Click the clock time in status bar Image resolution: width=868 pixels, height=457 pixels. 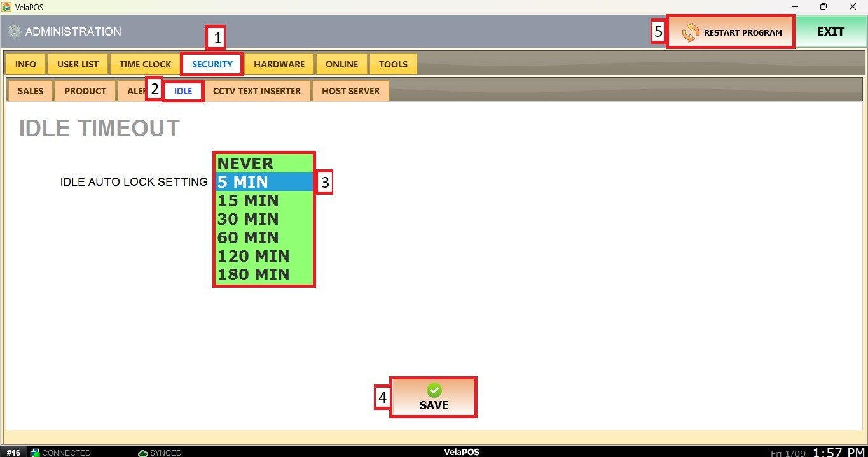coord(838,452)
